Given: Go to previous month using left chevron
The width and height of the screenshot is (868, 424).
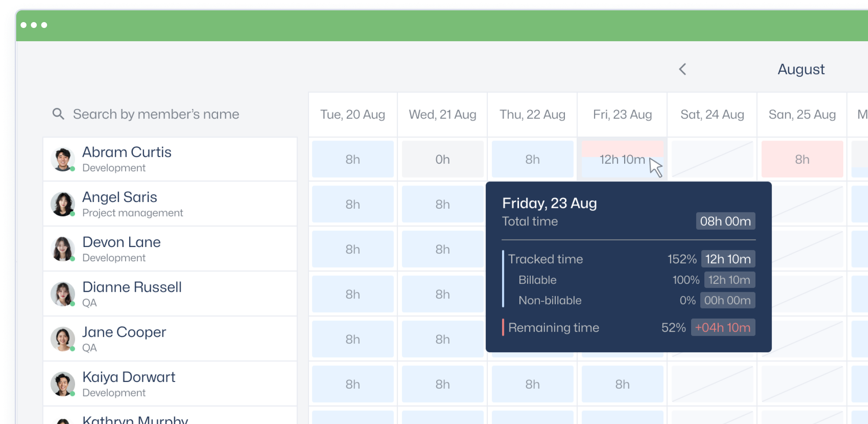Looking at the screenshot, I should [683, 69].
